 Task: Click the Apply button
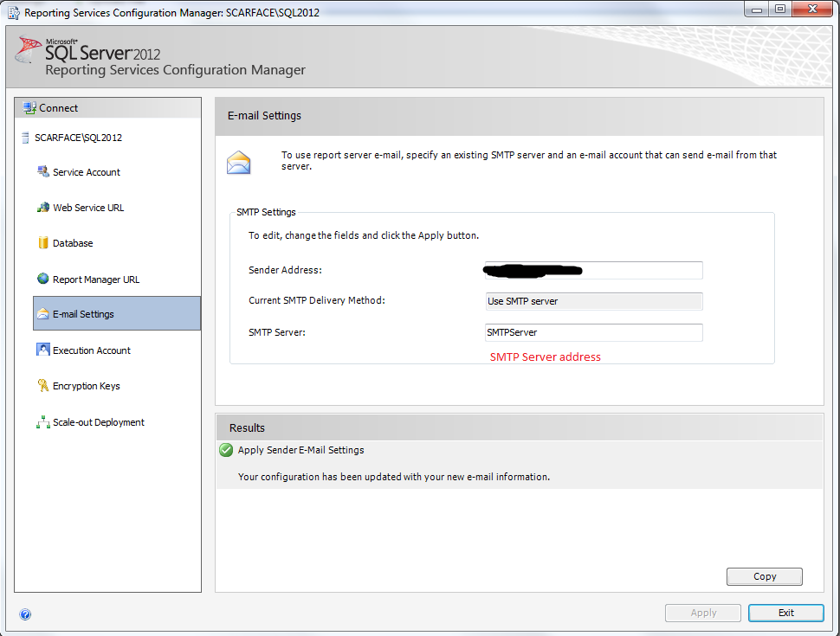pyautogui.click(x=703, y=613)
